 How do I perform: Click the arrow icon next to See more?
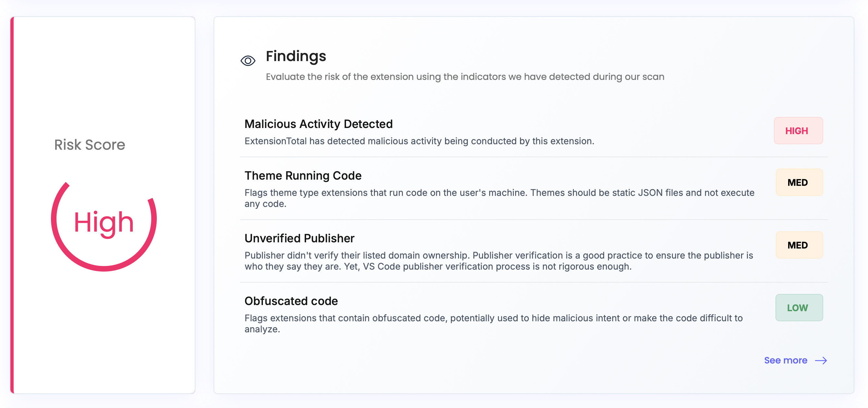tap(821, 361)
